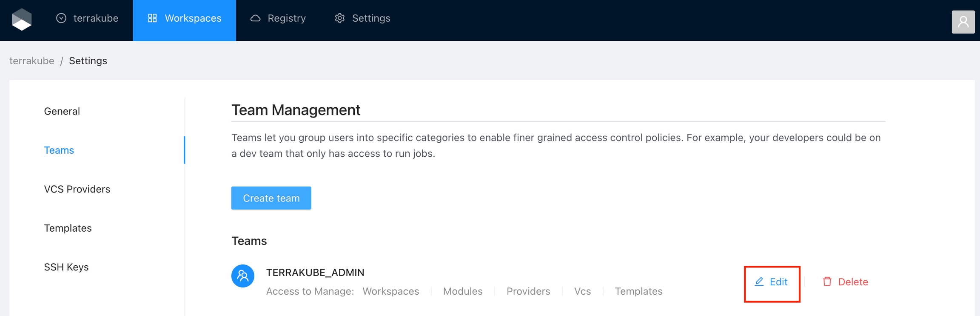Navigate to SSH Keys settings
The image size is (980, 316).
[x=66, y=267]
